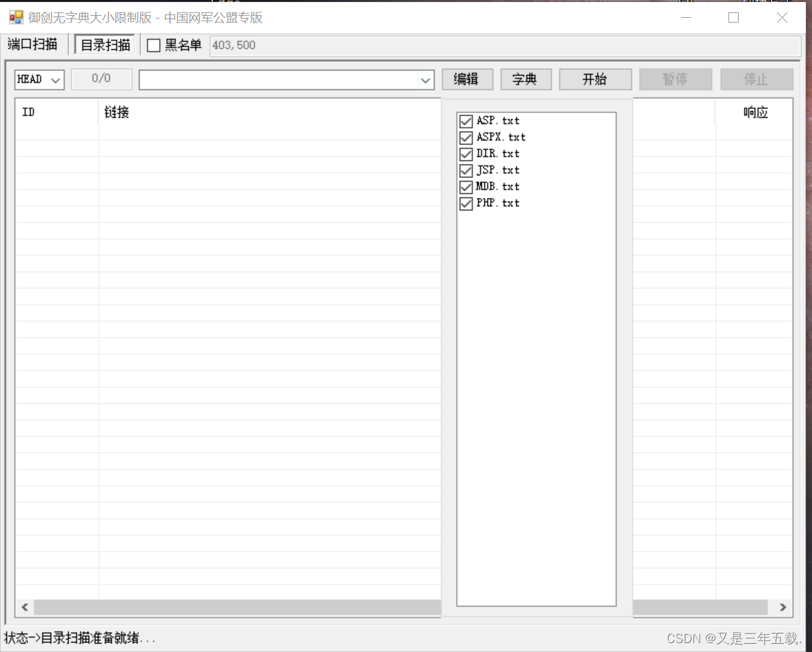Click the left arrow of horizontal scrollbar
This screenshot has width=812, height=652.
click(25, 607)
